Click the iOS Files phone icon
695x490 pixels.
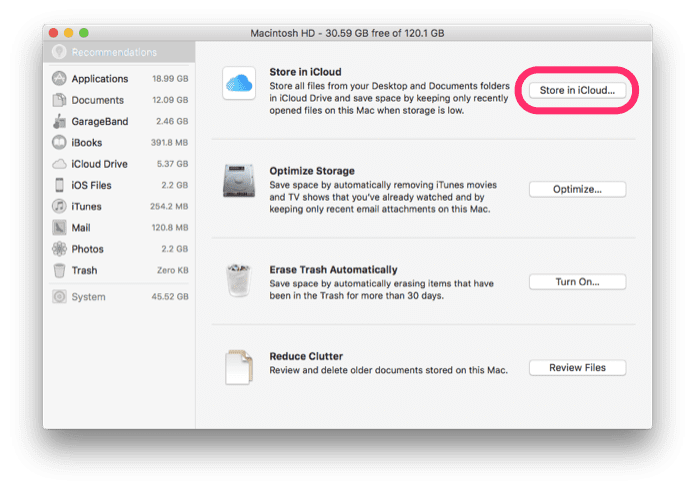tap(59, 185)
